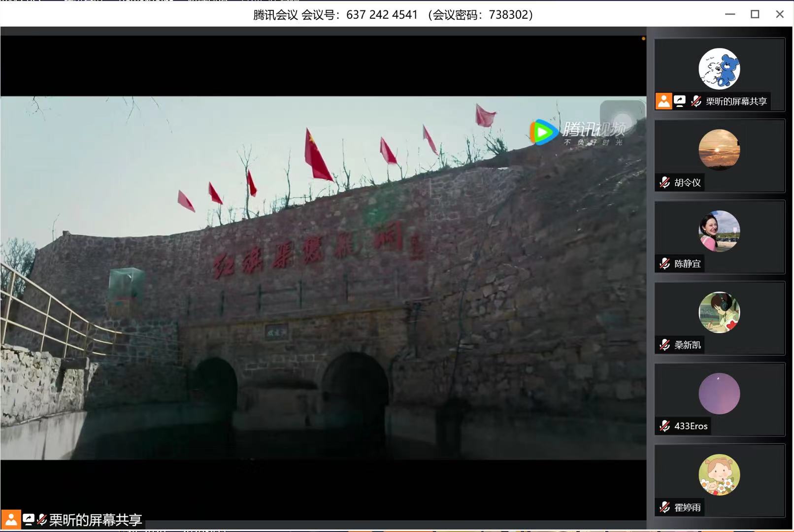Click the Tencent Video play logo watermark
Screen dimensions: 794x532
[x=543, y=132]
